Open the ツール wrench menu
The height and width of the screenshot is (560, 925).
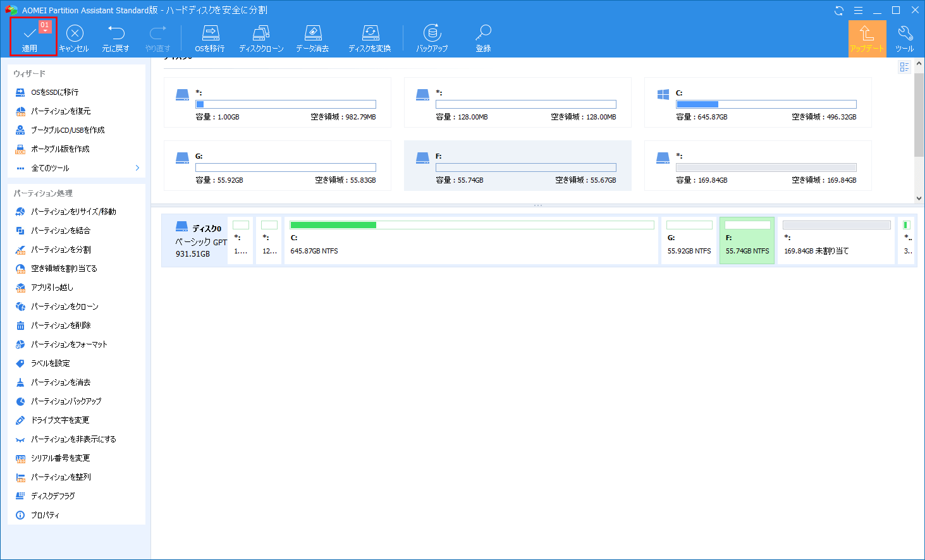[x=905, y=38]
